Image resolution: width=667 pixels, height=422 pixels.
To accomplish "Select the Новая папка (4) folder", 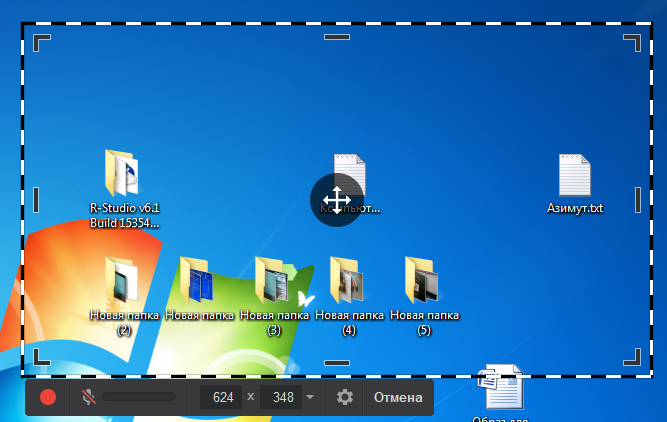I will (x=347, y=280).
